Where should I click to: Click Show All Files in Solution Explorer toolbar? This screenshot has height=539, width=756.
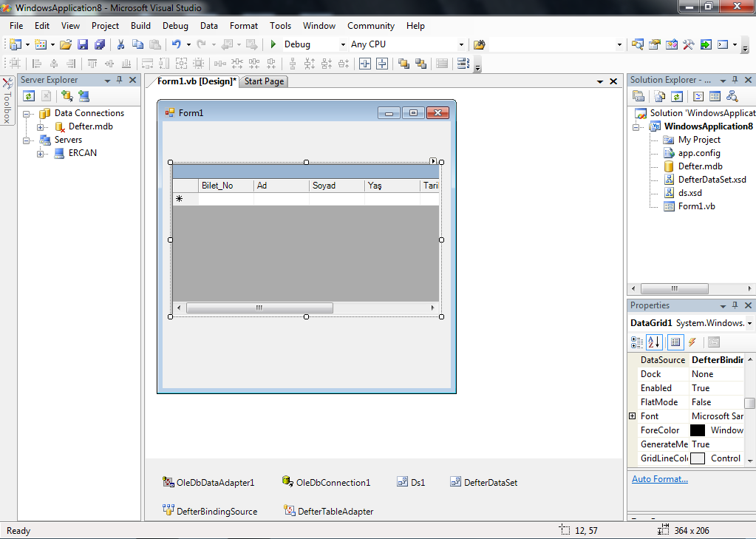point(660,96)
